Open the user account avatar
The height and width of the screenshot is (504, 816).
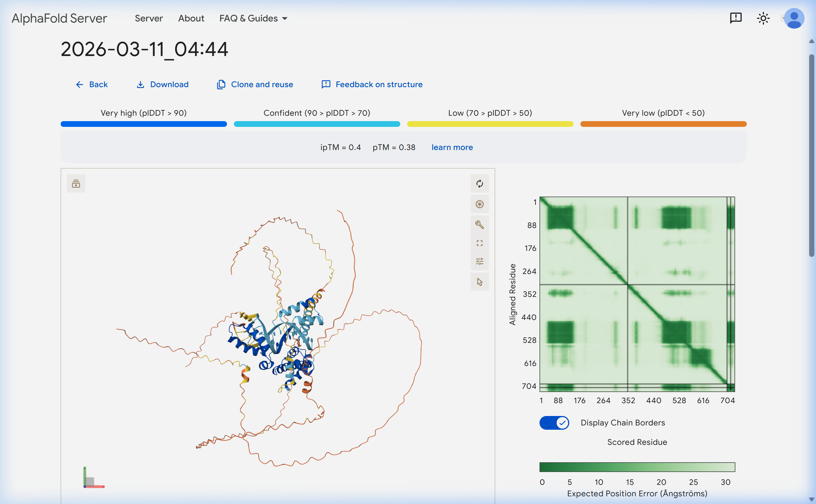coord(794,18)
